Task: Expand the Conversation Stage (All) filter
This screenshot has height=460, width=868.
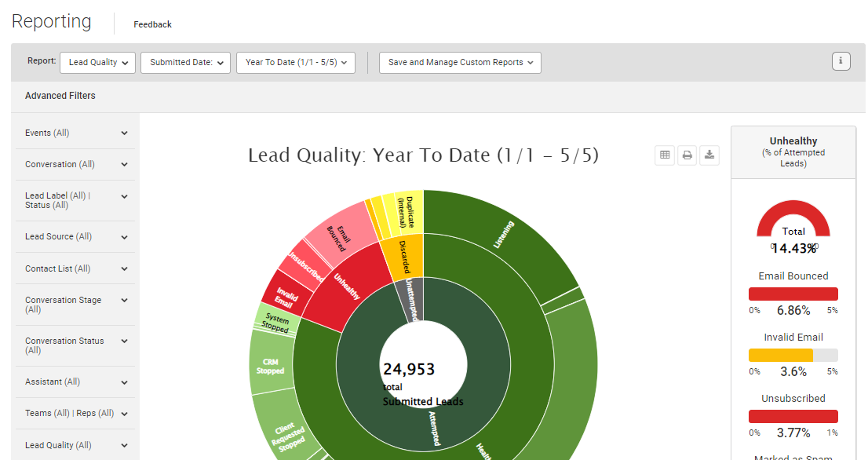Action: [x=75, y=305]
